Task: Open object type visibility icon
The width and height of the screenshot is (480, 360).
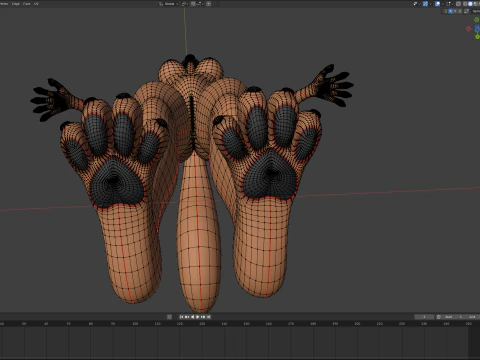Action: pyautogui.click(x=415, y=4)
